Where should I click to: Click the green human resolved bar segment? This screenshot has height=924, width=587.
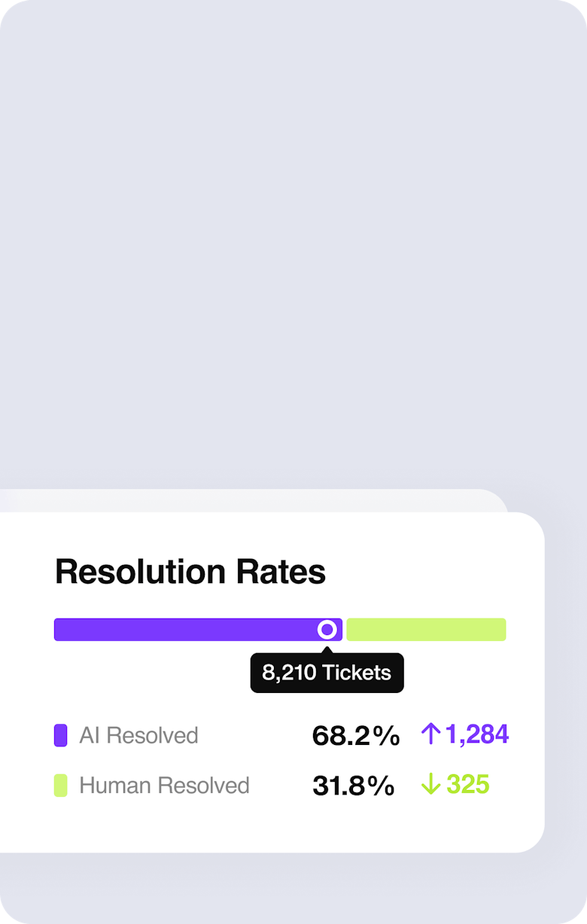pos(426,630)
